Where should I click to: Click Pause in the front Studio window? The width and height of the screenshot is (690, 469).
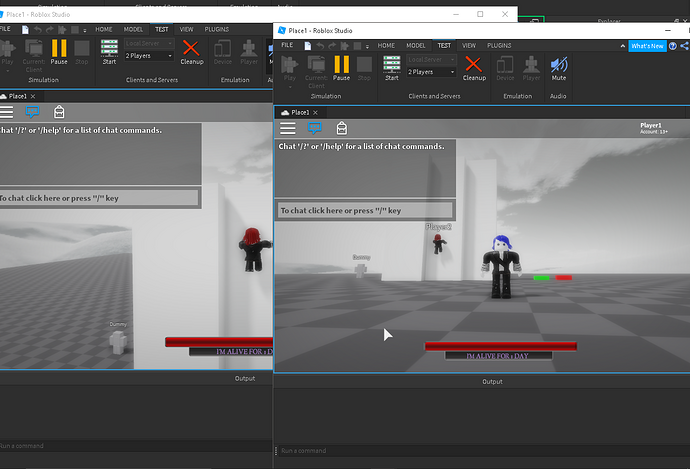(x=341, y=68)
